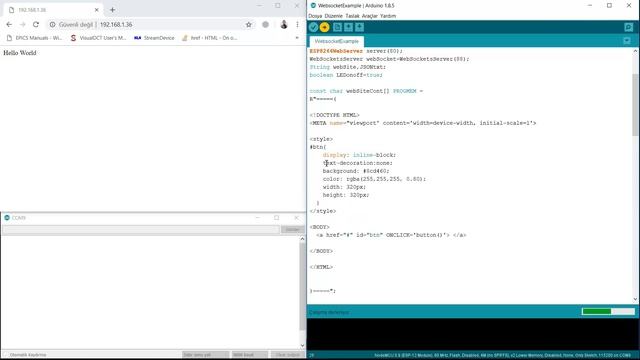Click the Gönder send button in serial monitor
This screenshot has height=360, width=640.
click(292, 230)
